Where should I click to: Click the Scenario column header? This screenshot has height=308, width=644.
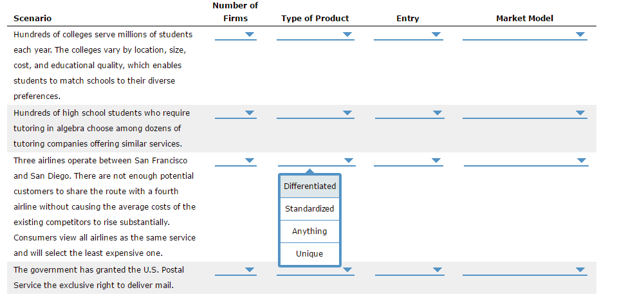(33, 19)
